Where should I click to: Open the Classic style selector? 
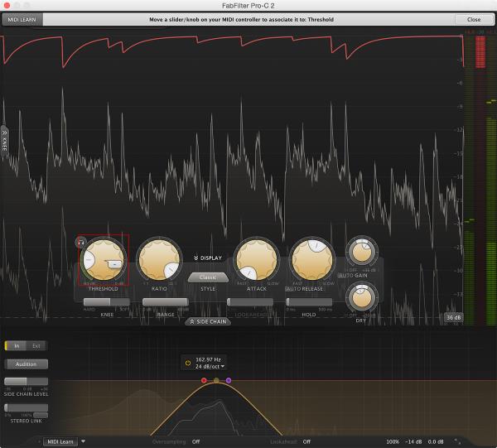(x=208, y=277)
